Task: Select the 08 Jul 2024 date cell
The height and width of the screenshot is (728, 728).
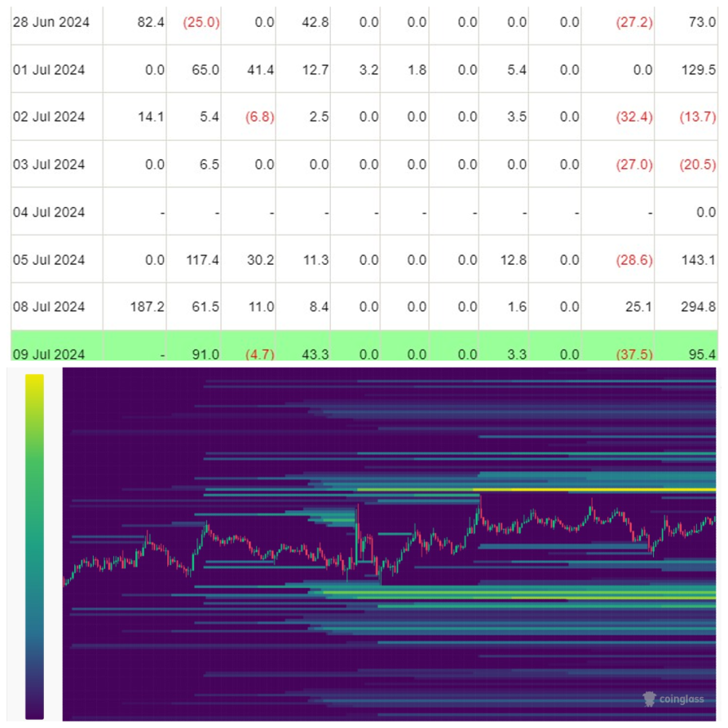Action: tap(56, 307)
